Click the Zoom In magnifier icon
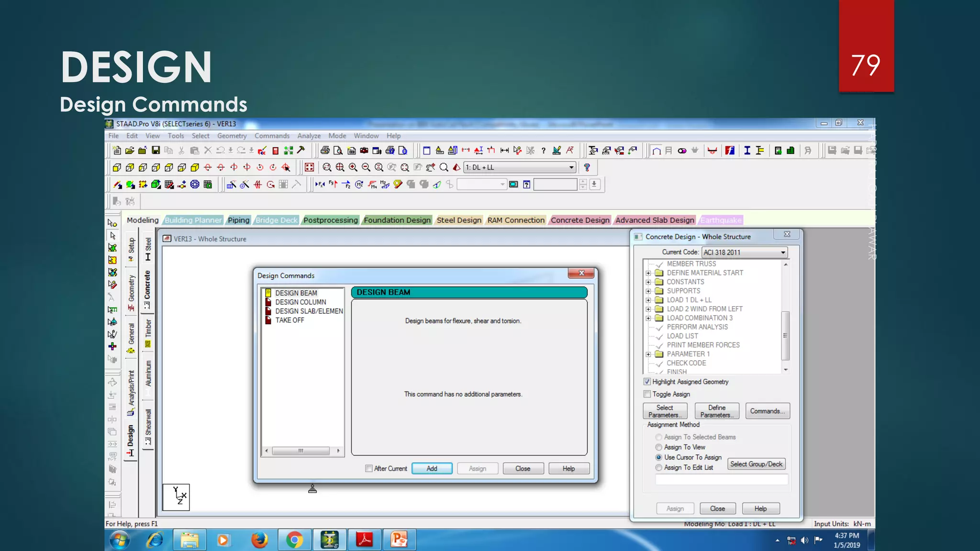This screenshot has height=551, width=980. (x=353, y=167)
